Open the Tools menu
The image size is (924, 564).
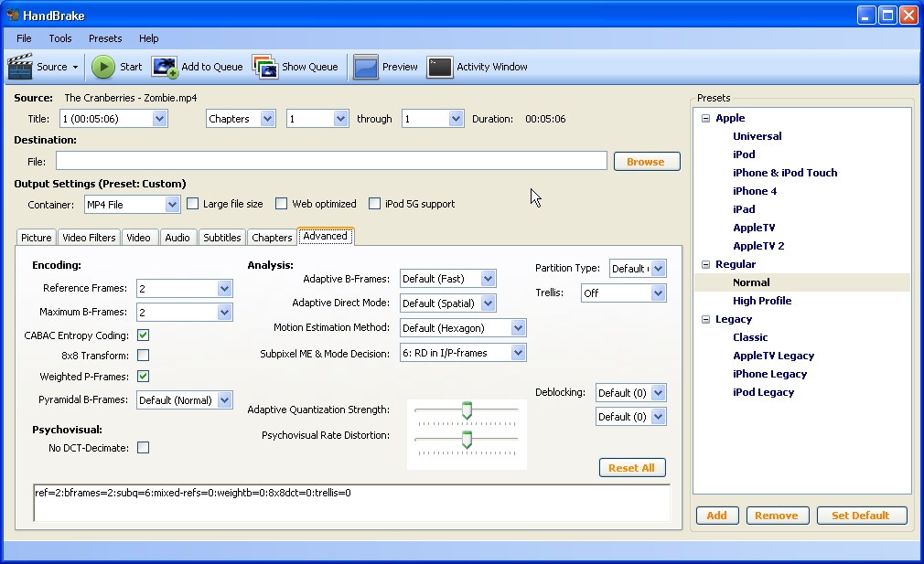pyautogui.click(x=60, y=38)
